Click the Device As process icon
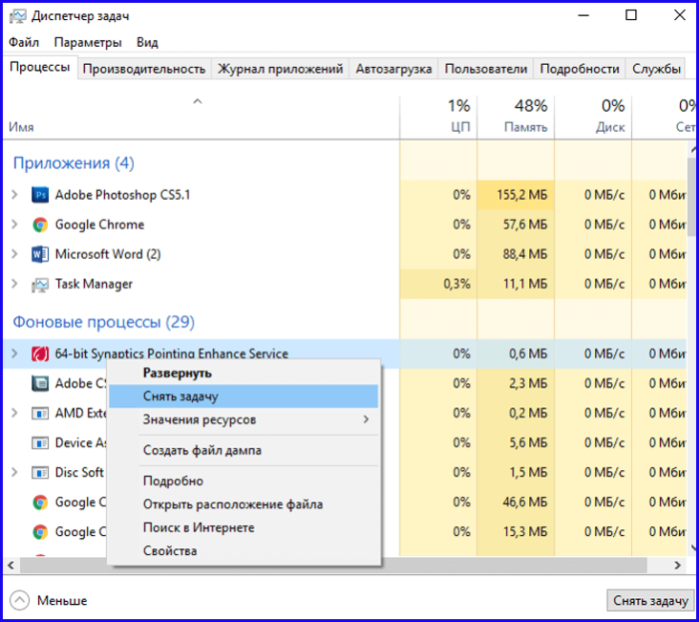Viewport: 699px width, 622px height. coord(40,443)
